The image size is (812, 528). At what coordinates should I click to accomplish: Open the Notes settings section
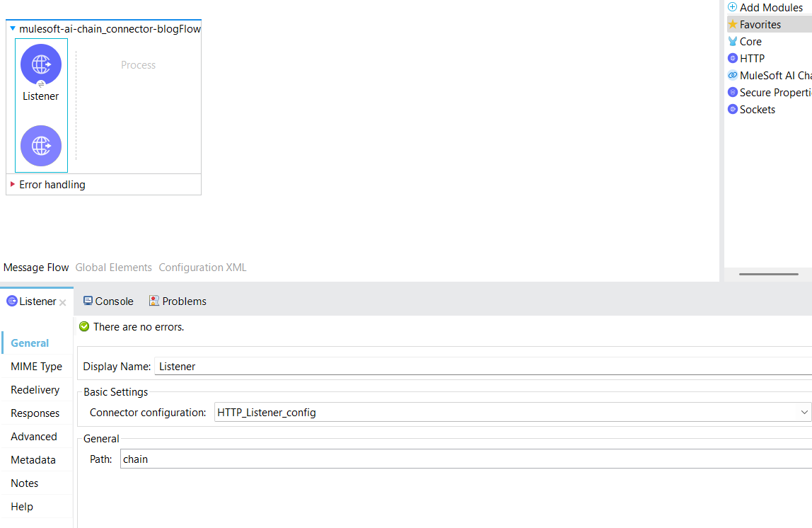point(24,483)
